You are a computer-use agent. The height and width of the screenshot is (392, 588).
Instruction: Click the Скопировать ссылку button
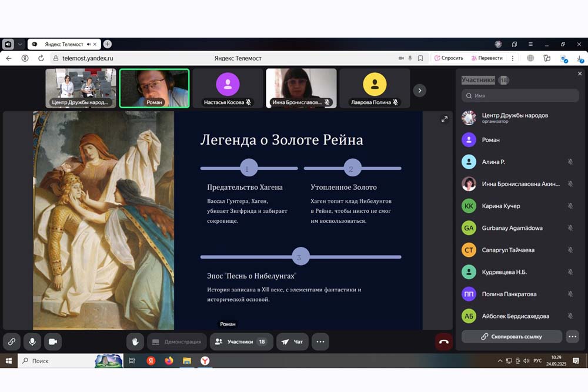tap(512, 337)
